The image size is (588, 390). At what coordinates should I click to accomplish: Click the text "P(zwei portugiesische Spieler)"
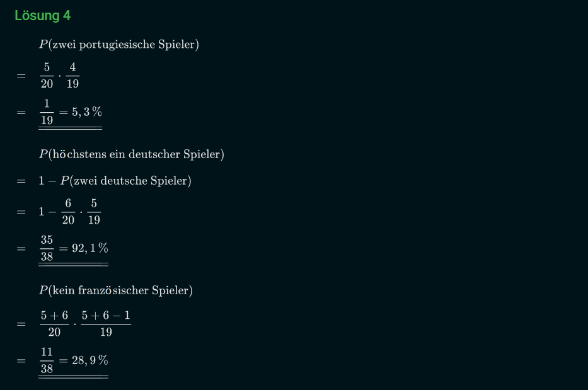[x=118, y=45]
